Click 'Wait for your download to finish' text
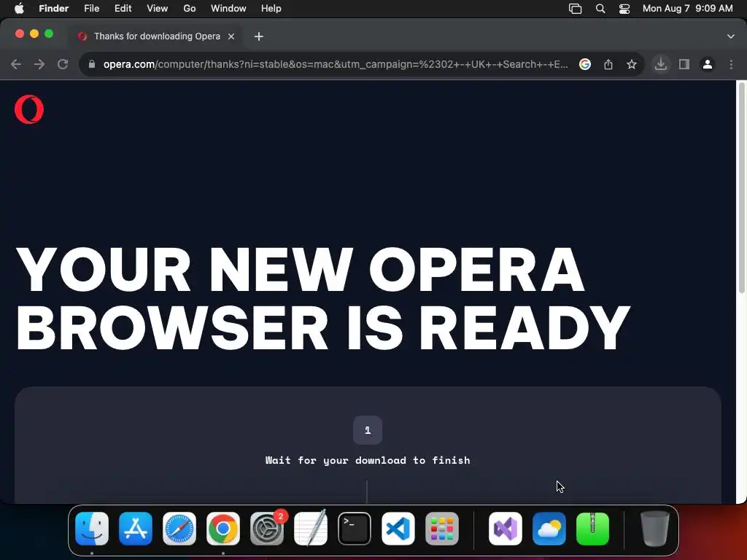The width and height of the screenshot is (747, 560). 368,460
